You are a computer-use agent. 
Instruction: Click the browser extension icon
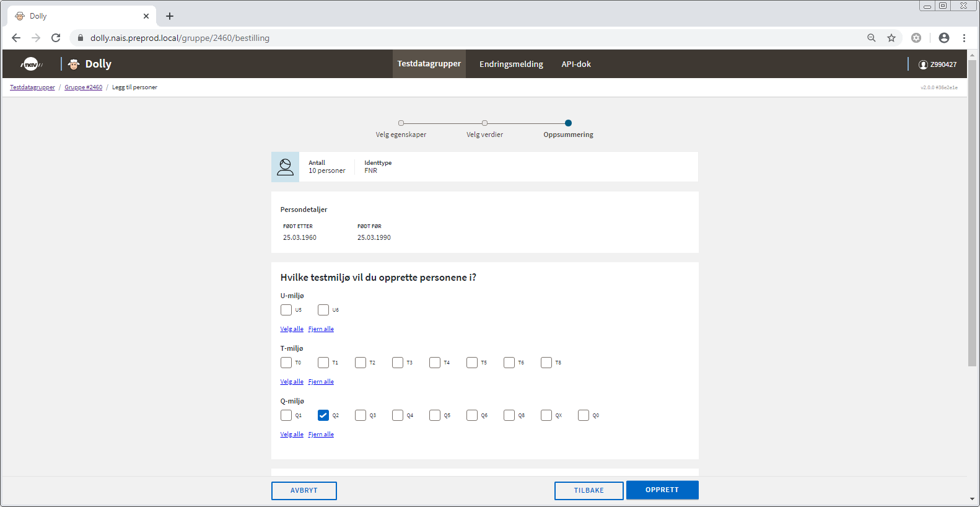coord(916,38)
